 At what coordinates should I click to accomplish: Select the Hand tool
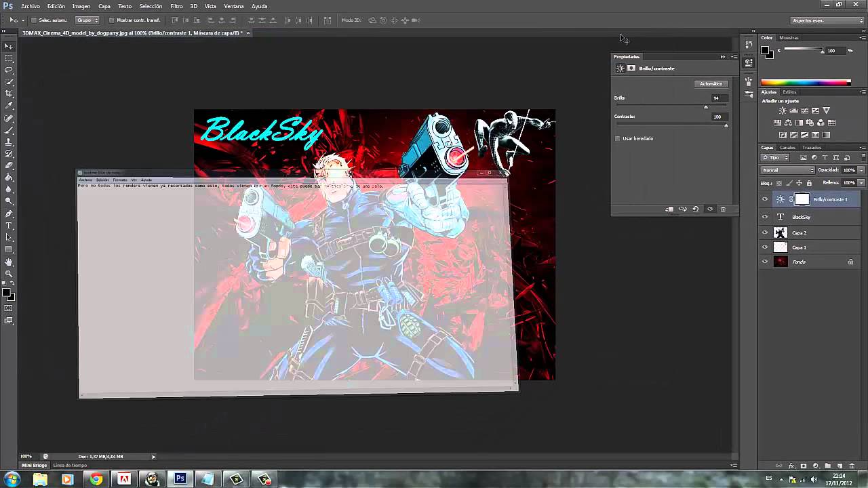click(9, 262)
